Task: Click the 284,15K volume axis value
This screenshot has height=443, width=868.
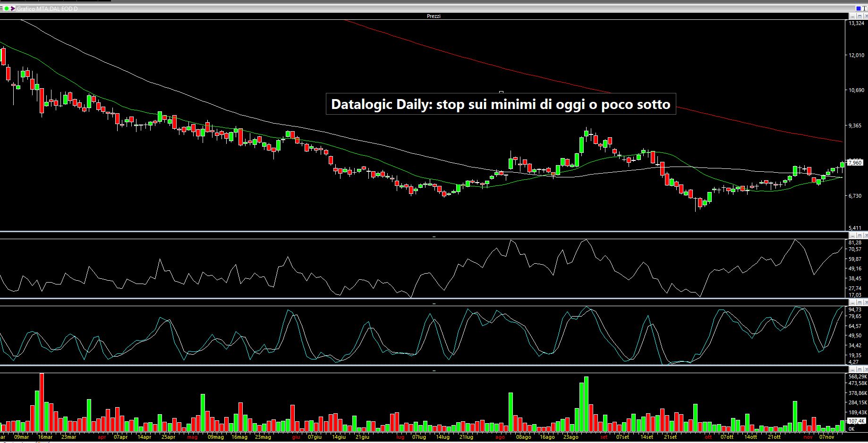Action: (x=858, y=402)
